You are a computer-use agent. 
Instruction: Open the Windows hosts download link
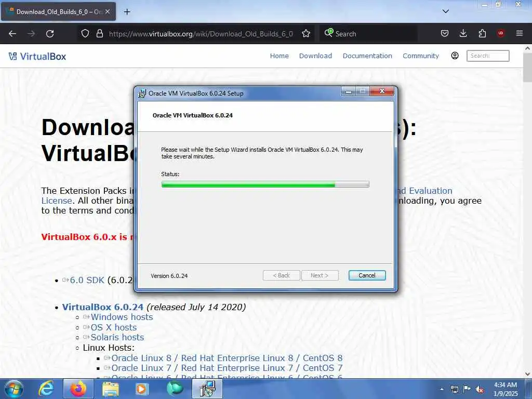[122, 317]
